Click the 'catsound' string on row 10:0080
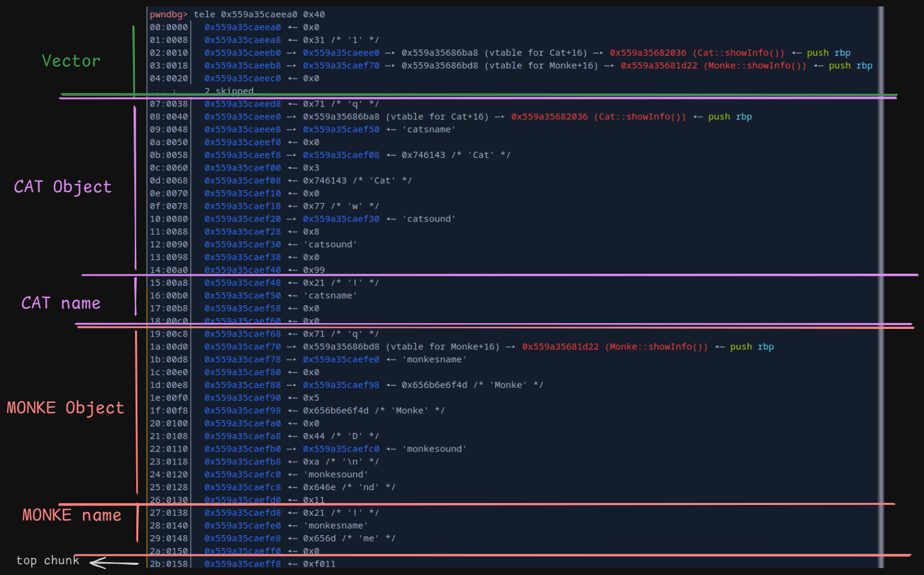The width and height of the screenshot is (924, 575). 429,219
